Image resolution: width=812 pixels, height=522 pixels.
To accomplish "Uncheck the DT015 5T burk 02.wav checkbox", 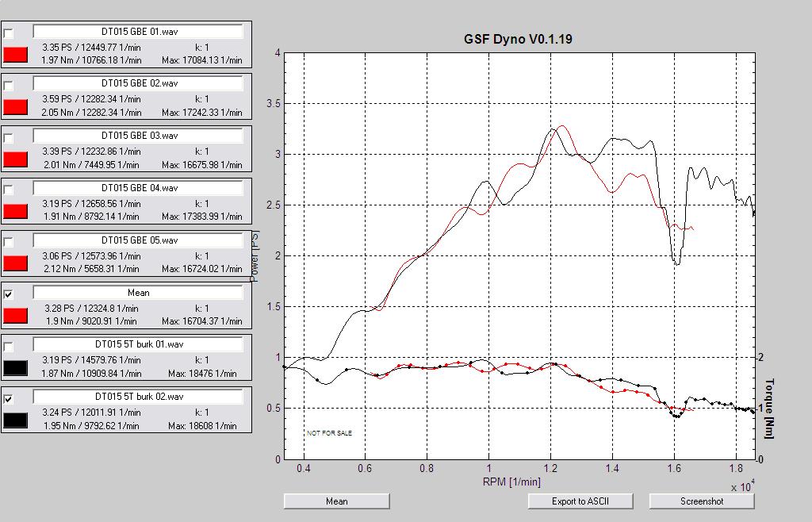I will (x=9, y=398).
